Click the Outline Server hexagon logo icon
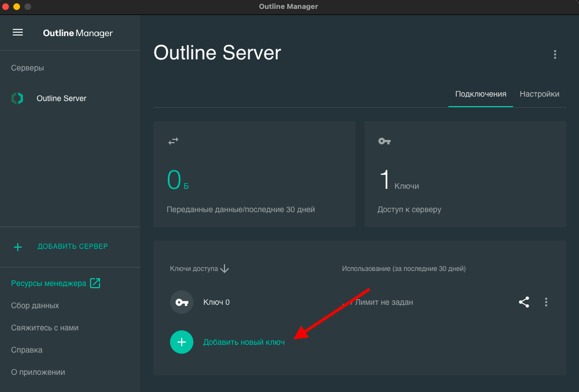Screen dimensions: 579x392 click(x=17, y=98)
